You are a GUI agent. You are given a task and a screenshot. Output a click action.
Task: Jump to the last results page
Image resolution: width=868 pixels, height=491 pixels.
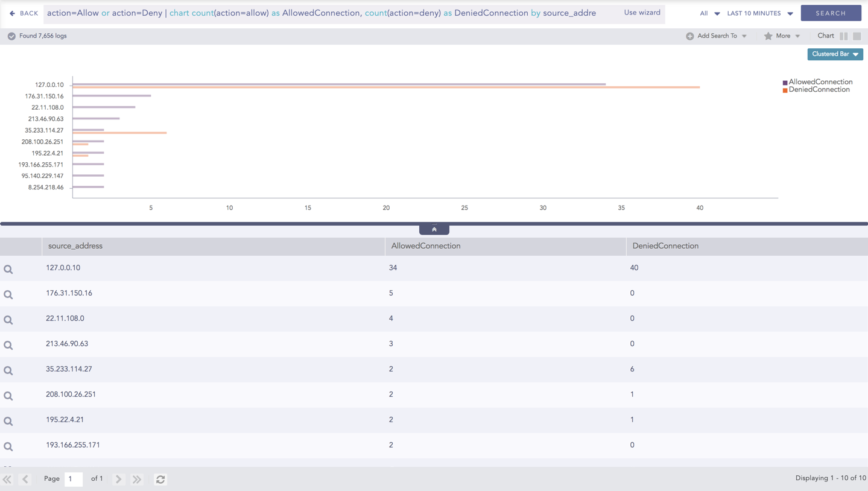pos(137,480)
